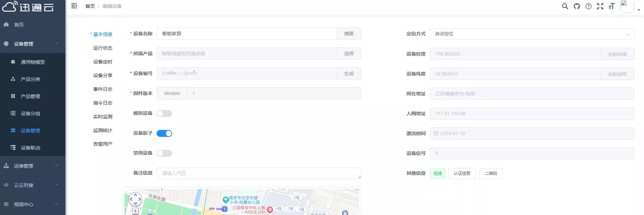
Task: Click the 摘要 button
Action: click(x=349, y=34)
